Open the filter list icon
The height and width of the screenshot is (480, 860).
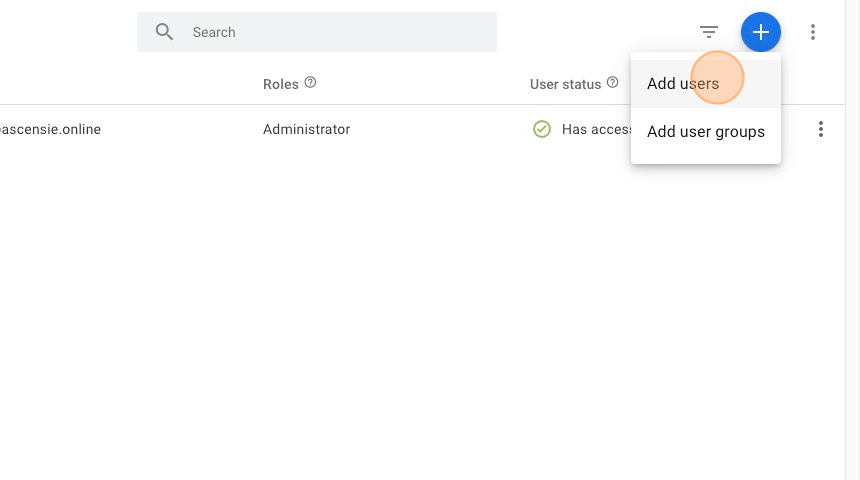(x=709, y=32)
